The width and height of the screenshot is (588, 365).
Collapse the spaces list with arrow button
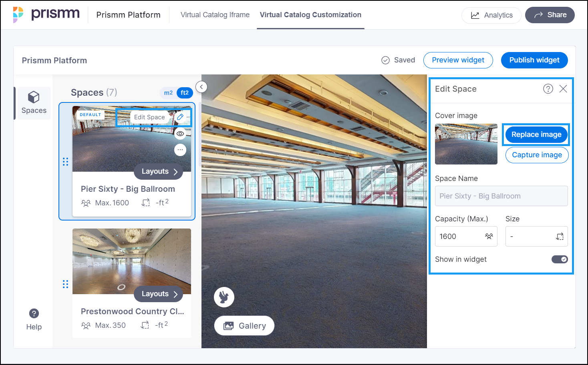(x=201, y=86)
